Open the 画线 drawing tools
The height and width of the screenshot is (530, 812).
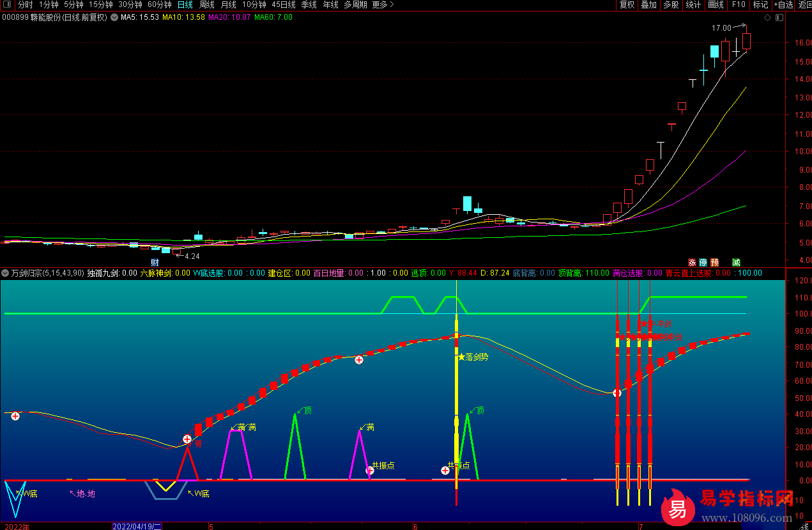716,4
